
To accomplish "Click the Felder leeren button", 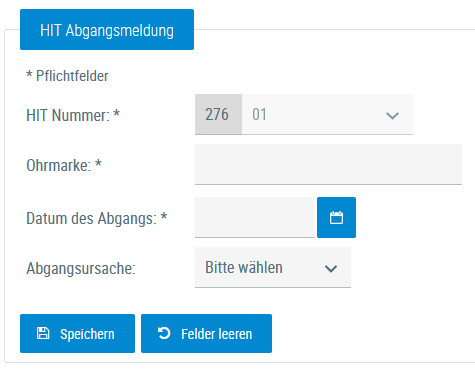I will coord(206,333).
